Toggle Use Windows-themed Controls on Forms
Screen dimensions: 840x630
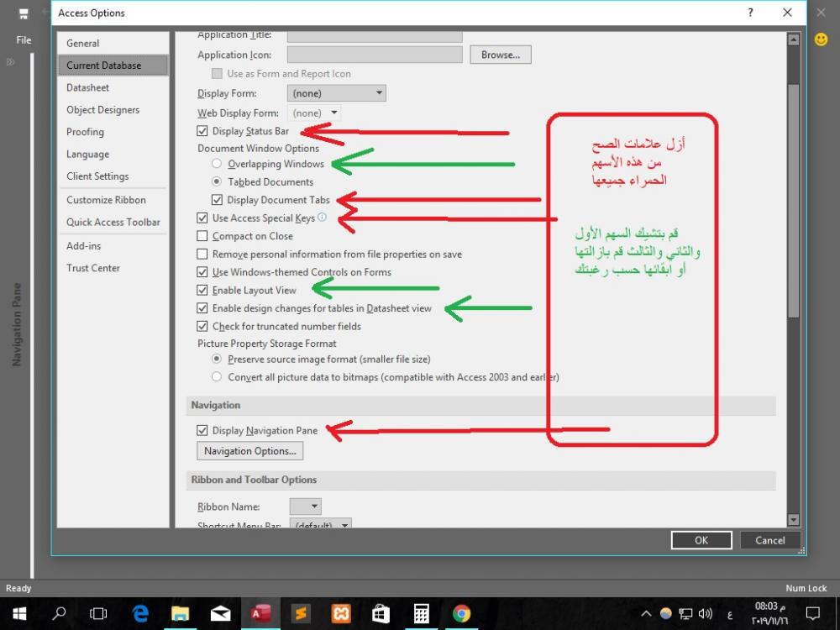202,272
